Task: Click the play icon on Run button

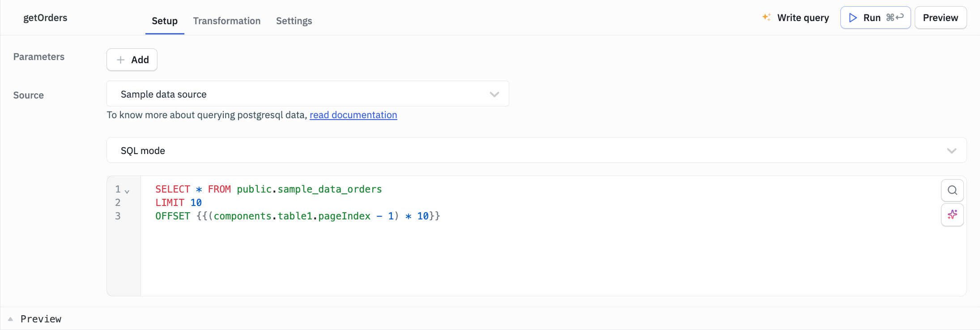Action: tap(853, 17)
